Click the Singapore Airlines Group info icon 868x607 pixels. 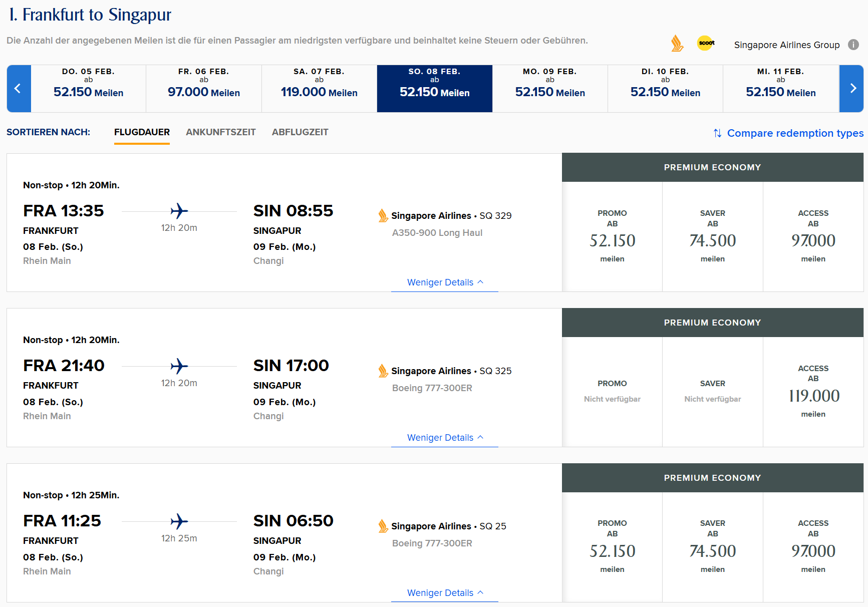[853, 45]
